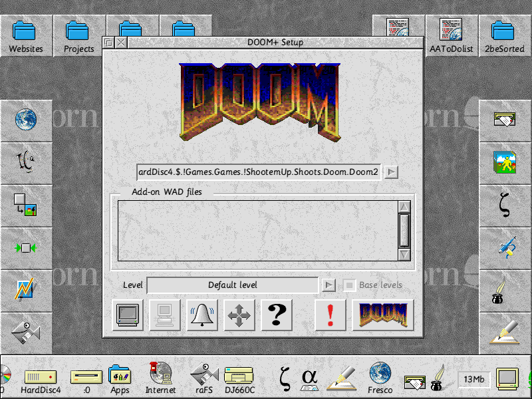Click the globe icon on left pinboard

pos(26,120)
